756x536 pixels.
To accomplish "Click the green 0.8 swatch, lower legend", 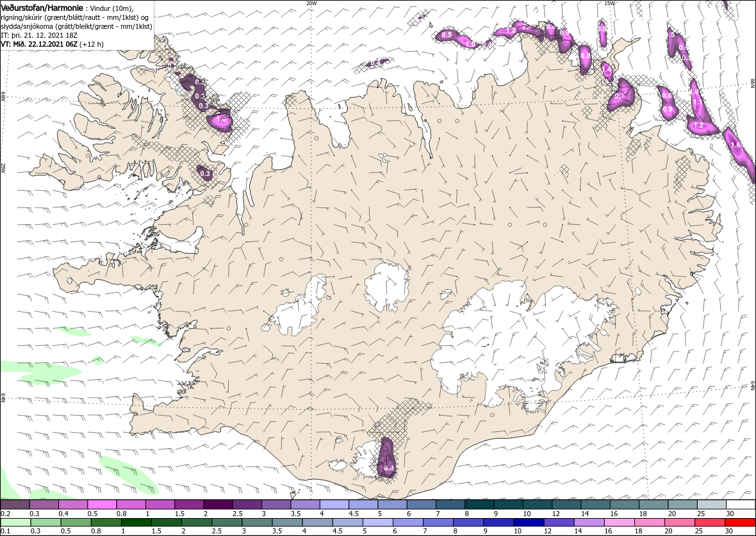I will 106,523.
